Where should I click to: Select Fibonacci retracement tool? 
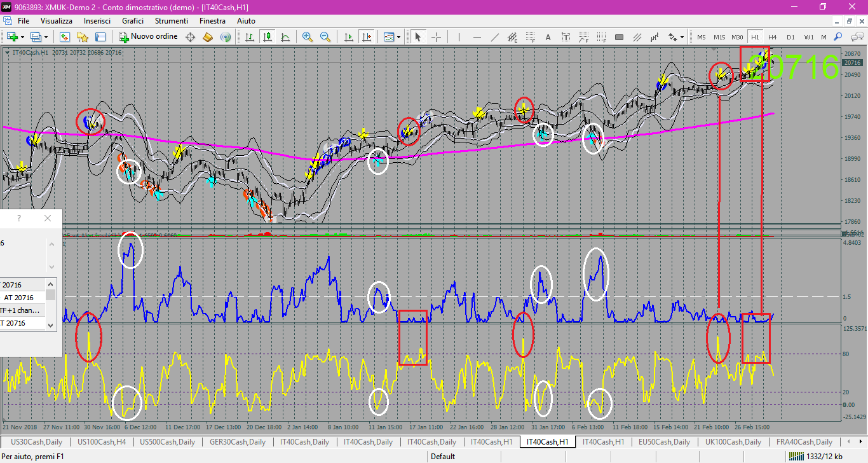tap(530, 37)
